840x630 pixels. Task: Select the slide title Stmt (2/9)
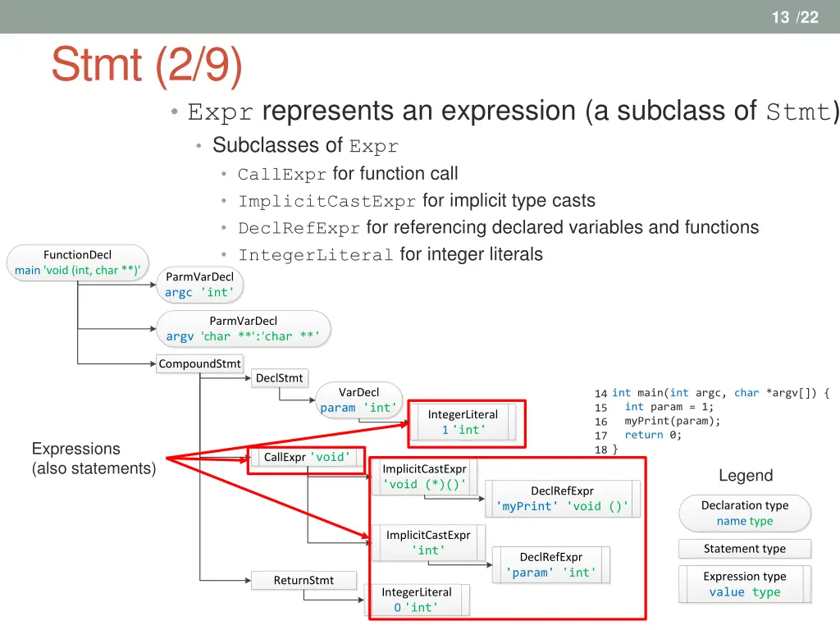pyautogui.click(x=147, y=66)
